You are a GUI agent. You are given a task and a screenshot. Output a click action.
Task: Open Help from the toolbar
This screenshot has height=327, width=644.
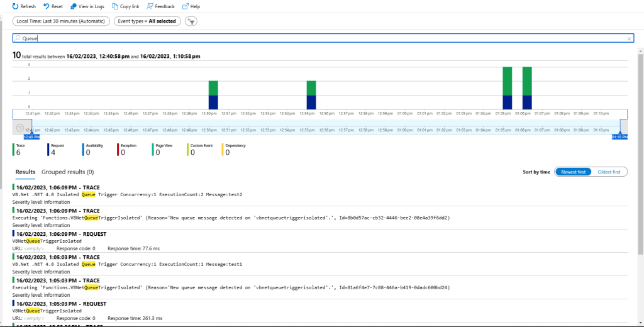(x=186, y=6)
